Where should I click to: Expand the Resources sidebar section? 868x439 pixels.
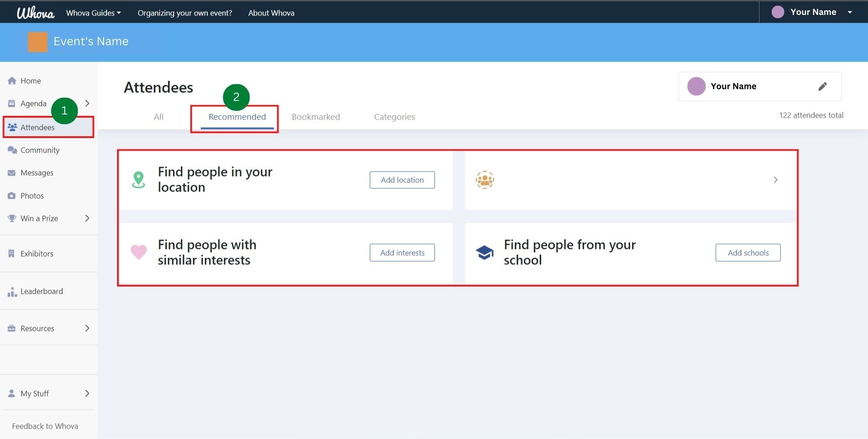coord(87,329)
